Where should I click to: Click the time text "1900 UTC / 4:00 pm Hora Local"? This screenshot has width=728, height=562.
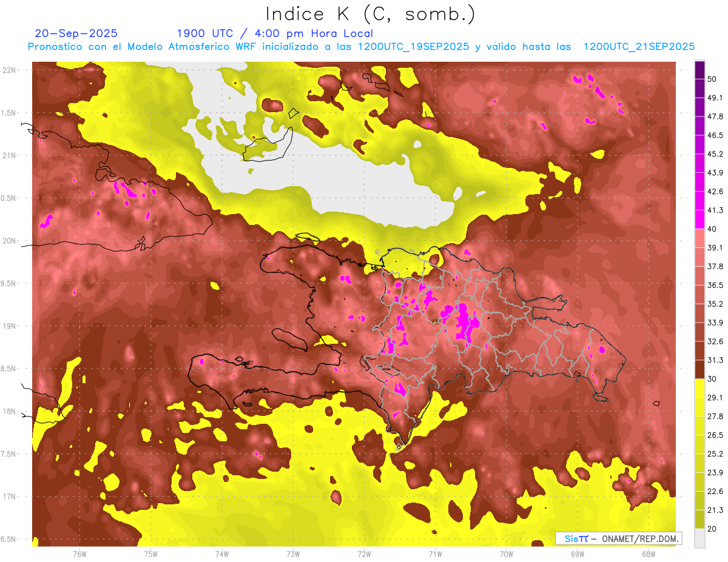pos(275,33)
